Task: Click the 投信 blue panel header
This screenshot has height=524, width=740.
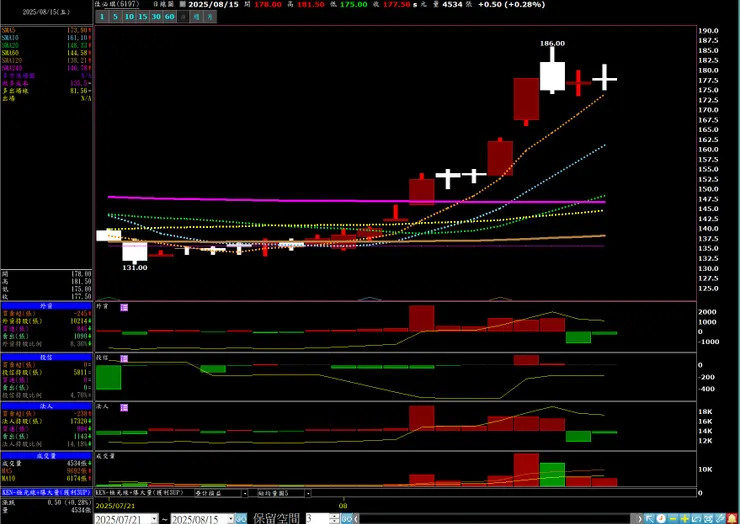Action: 46,357
